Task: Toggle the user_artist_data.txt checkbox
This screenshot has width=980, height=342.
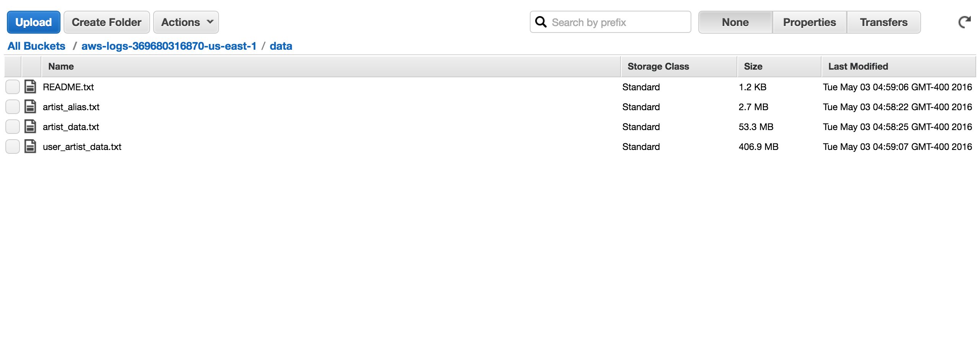Action: pyautogui.click(x=13, y=147)
